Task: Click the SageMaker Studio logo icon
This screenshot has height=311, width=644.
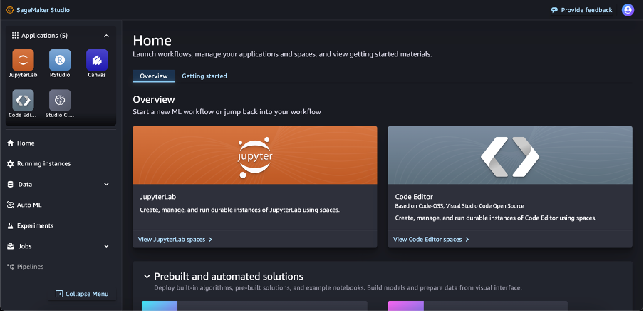Action: (10, 10)
